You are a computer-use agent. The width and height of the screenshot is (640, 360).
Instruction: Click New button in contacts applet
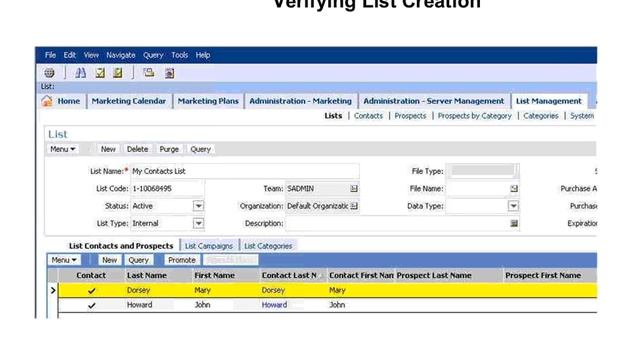point(109,260)
